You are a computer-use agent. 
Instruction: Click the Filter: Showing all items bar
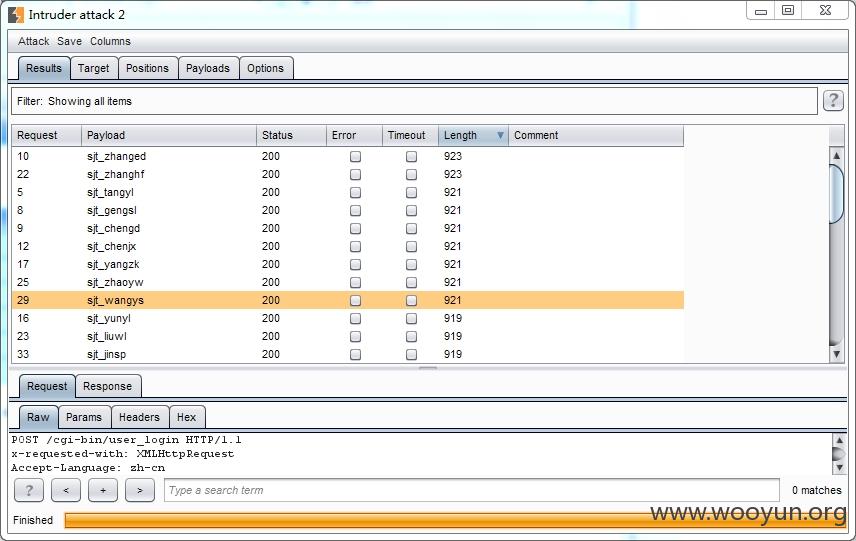coord(414,101)
